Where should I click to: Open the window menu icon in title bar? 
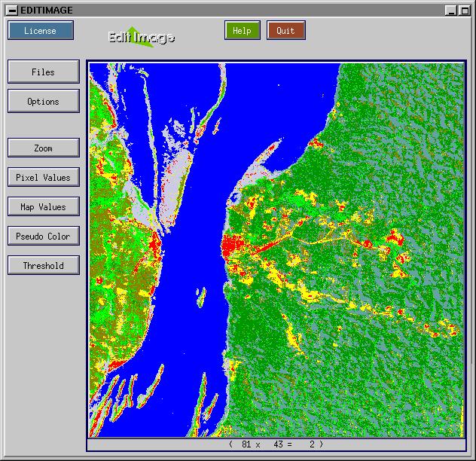click(12, 11)
